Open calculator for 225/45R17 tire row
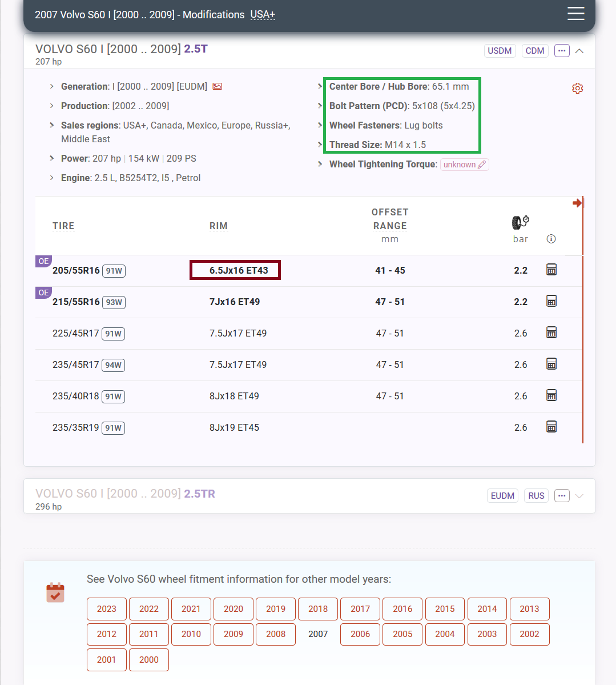 pos(551,333)
